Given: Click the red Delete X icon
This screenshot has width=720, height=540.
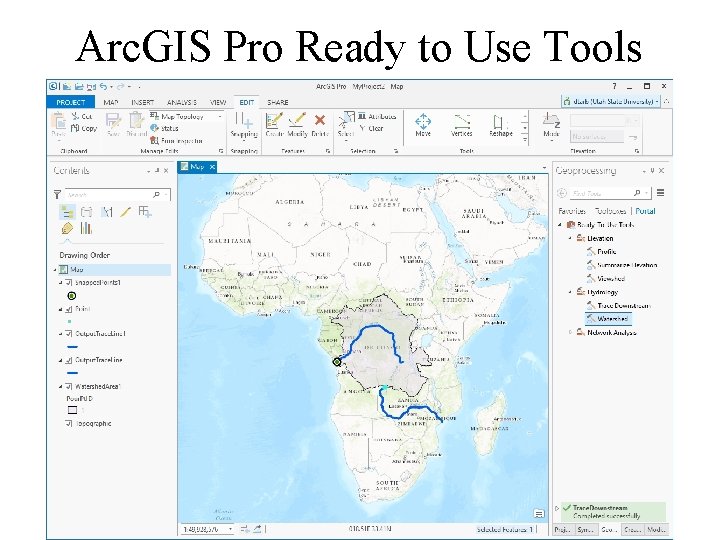Looking at the screenshot, I should pos(320,120).
